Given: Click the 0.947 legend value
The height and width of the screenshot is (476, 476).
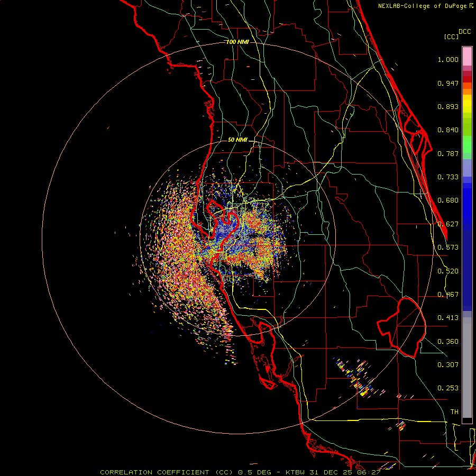Looking at the screenshot, I should tap(448, 83).
